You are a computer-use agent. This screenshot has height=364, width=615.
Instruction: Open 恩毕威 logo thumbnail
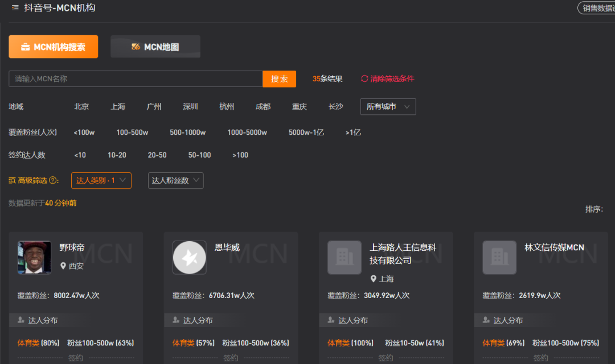[190, 258]
